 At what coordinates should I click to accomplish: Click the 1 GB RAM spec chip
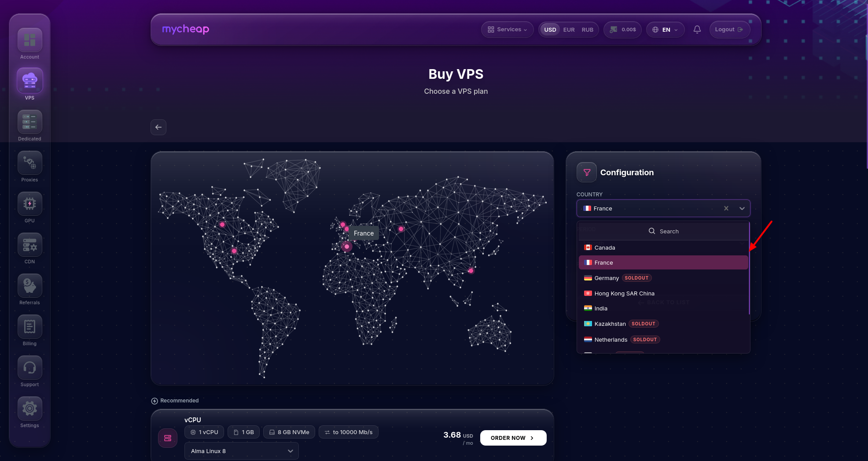pyautogui.click(x=243, y=432)
